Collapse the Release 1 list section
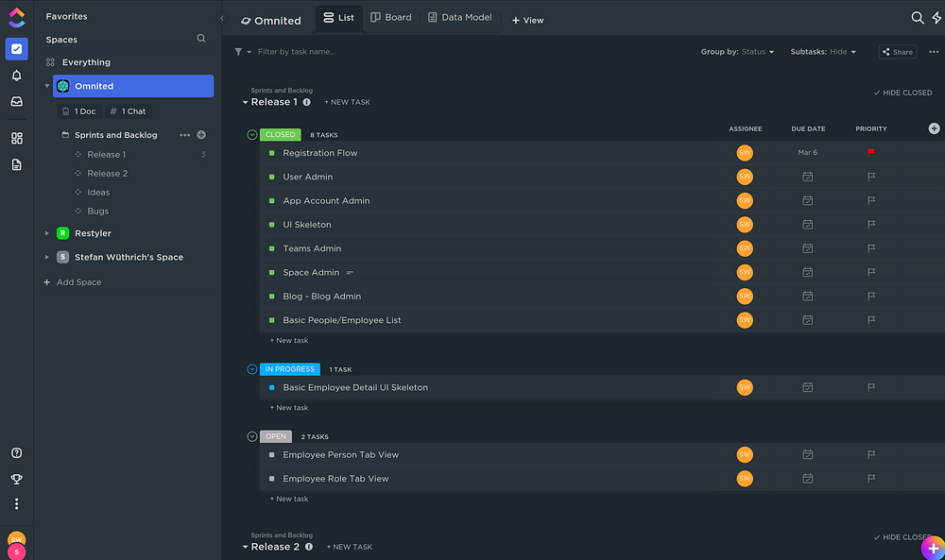945x560 pixels. tap(246, 102)
